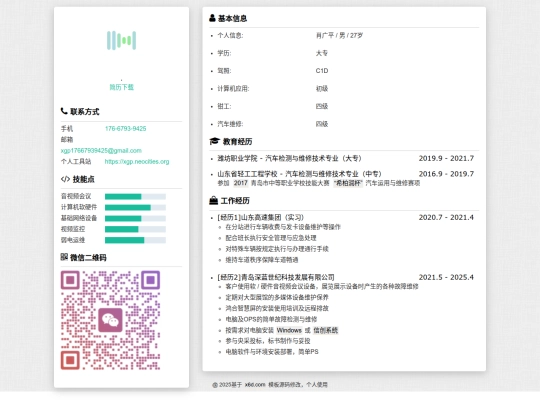Click the 计算机应用 value 初级

pos(322,89)
